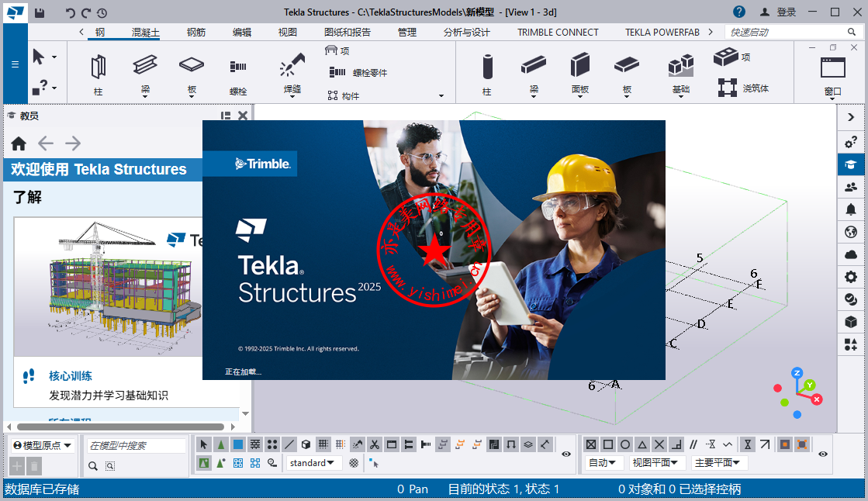Open the 分析与设计 tab
868x501 pixels.
(467, 32)
